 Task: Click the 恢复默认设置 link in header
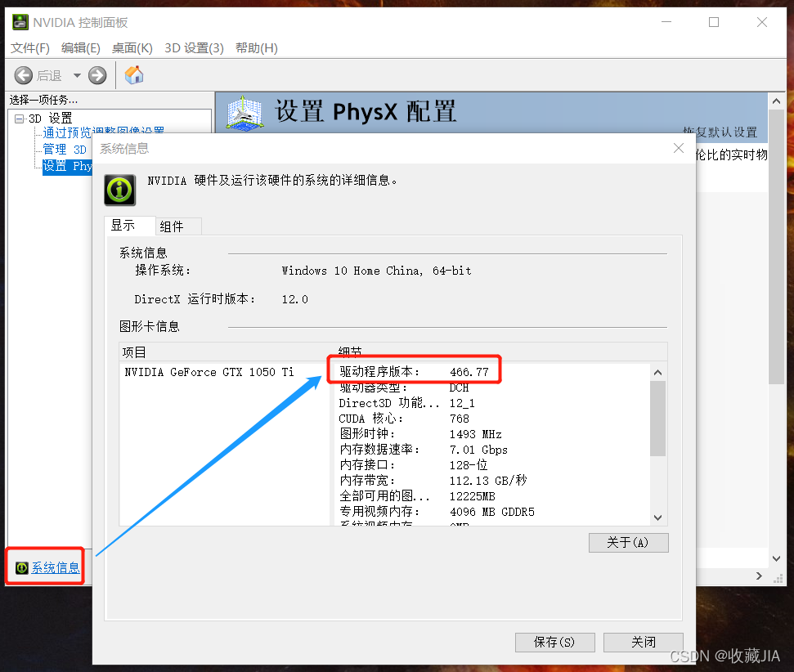point(720,132)
